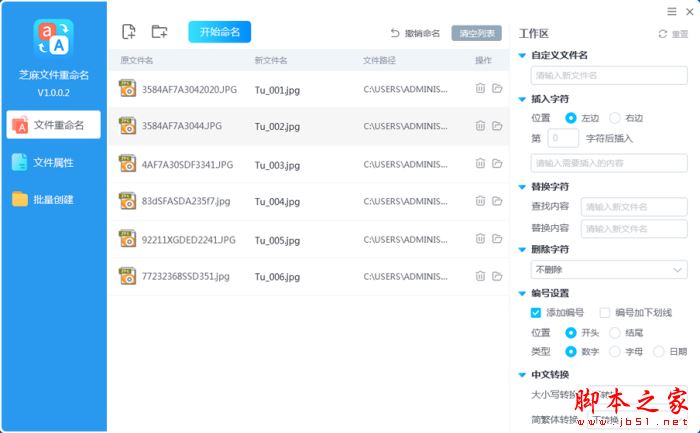The width and height of the screenshot is (700, 433).
Task: Open folder for 3584AF7A3044.JPG
Action: 497,125
